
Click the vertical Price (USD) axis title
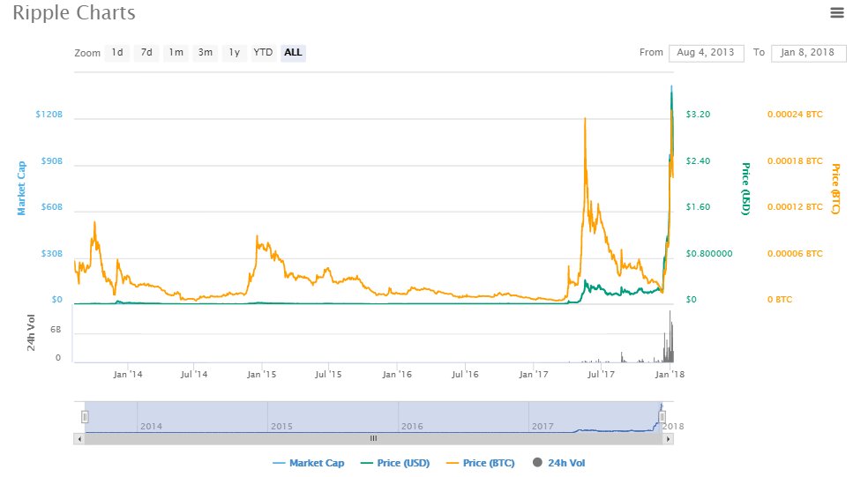(x=745, y=189)
